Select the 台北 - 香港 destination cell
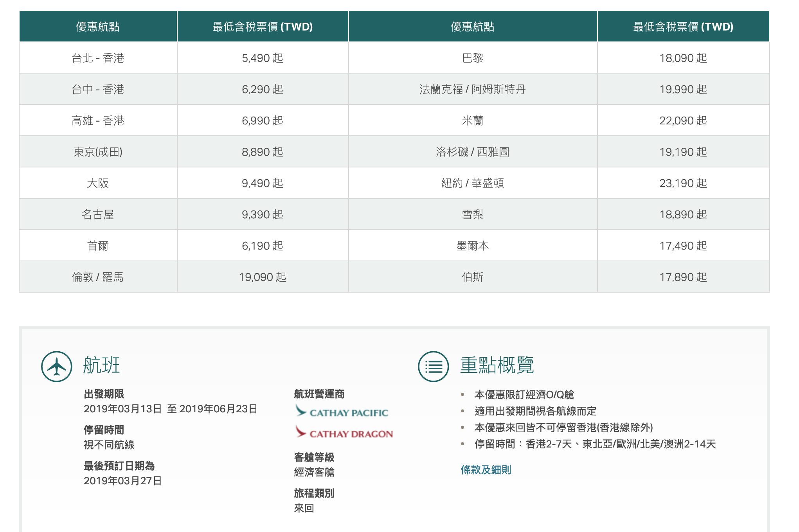Screen dimensions: 799x532 click(98, 58)
